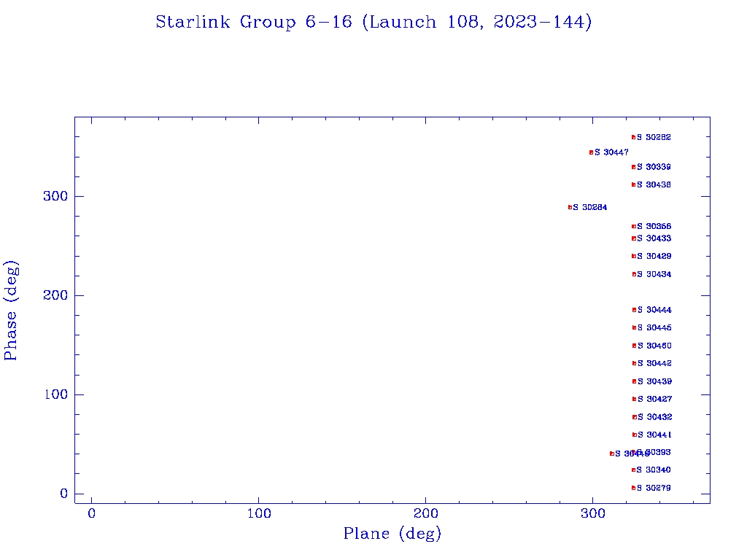Click the Phase (deg) y-axis label
747x560 pixels.
(11, 310)
